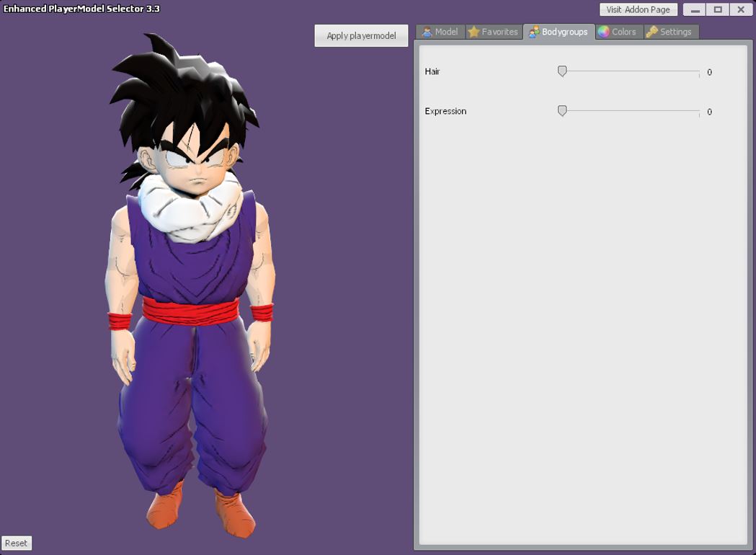Open the Favorites tab
Image resolution: width=756 pixels, height=555 pixels.
point(494,32)
